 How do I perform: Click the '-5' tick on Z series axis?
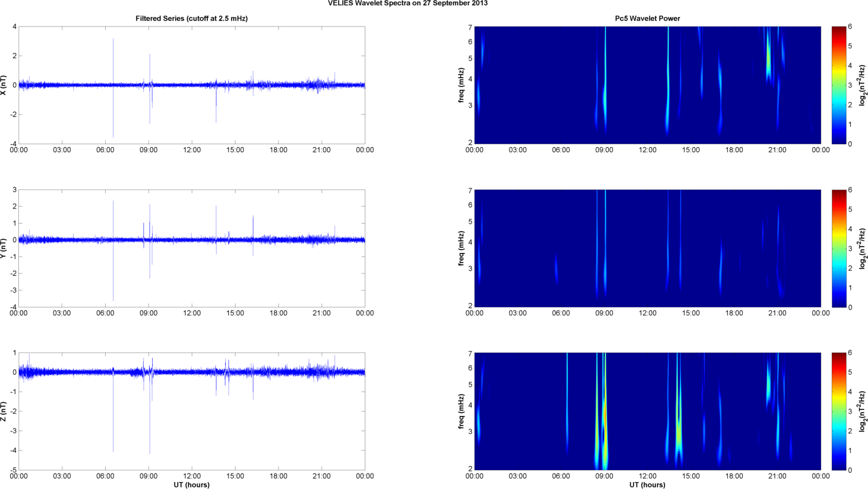pos(13,470)
